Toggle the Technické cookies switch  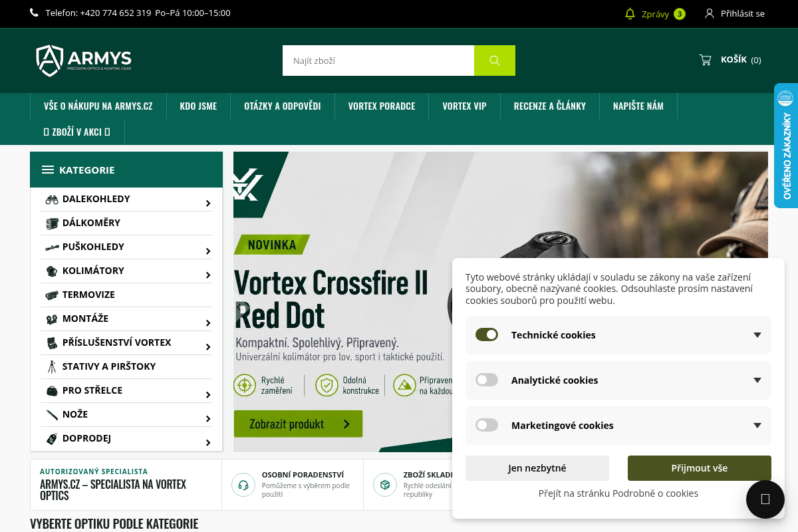[487, 334]
